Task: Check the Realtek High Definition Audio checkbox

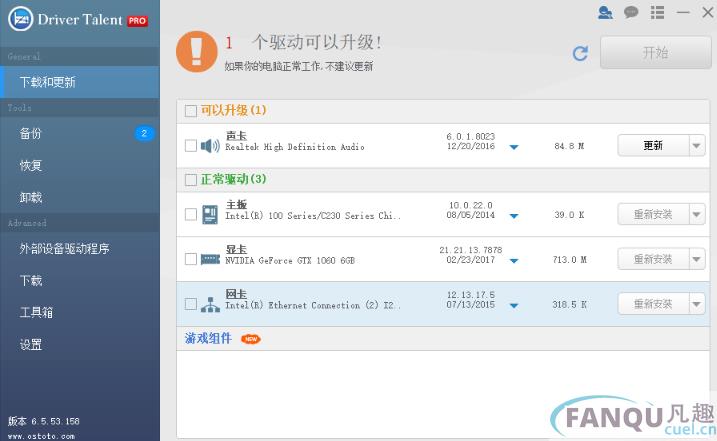Action: [x=191, y=146]
